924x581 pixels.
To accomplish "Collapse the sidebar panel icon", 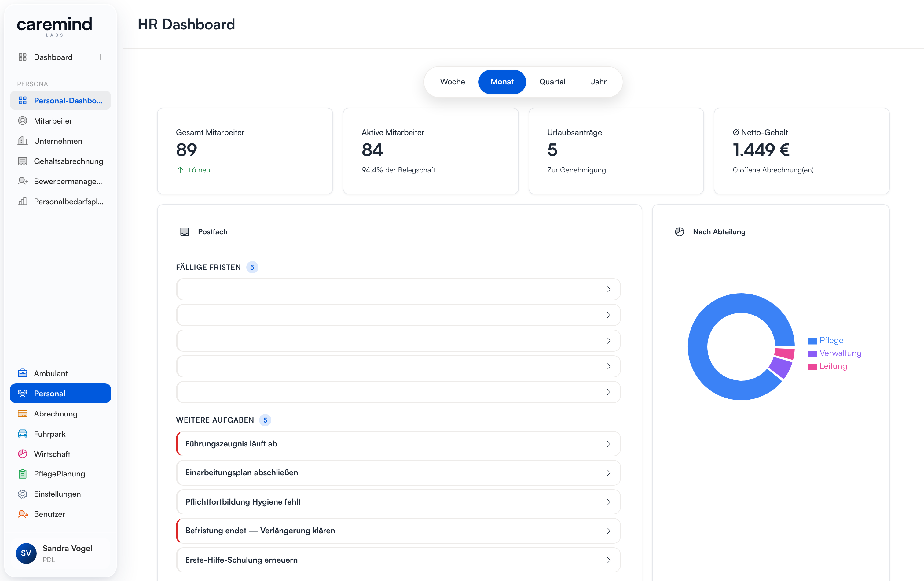I will (96, 57).
